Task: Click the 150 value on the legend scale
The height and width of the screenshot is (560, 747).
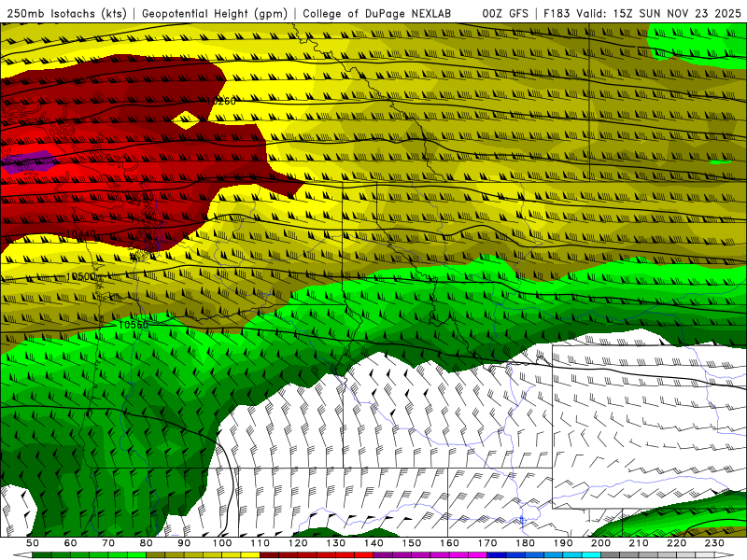Action: (412, 543)
